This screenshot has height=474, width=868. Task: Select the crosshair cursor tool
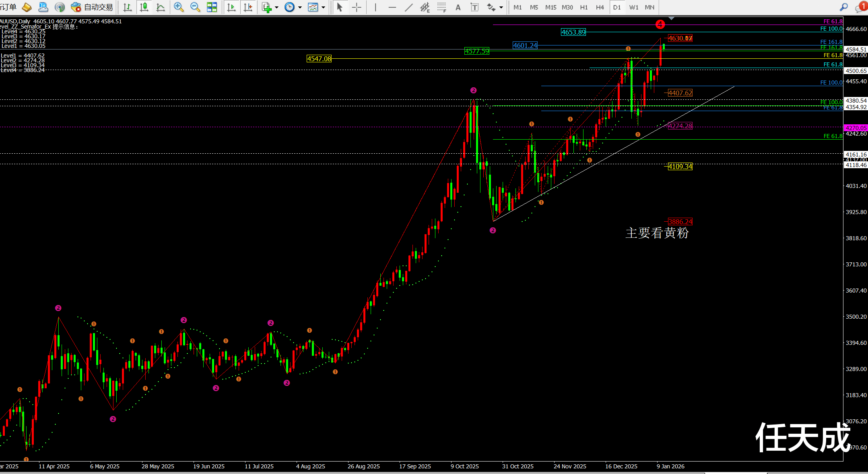357,7
